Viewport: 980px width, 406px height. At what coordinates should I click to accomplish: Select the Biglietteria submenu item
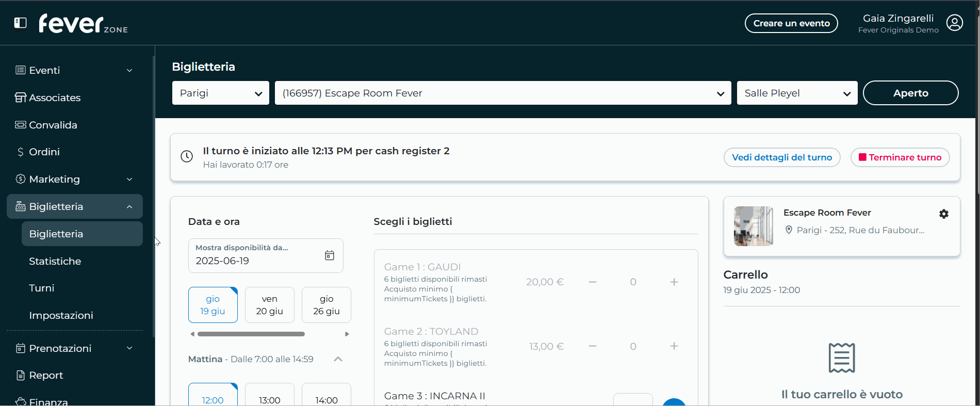pos(82,234)
